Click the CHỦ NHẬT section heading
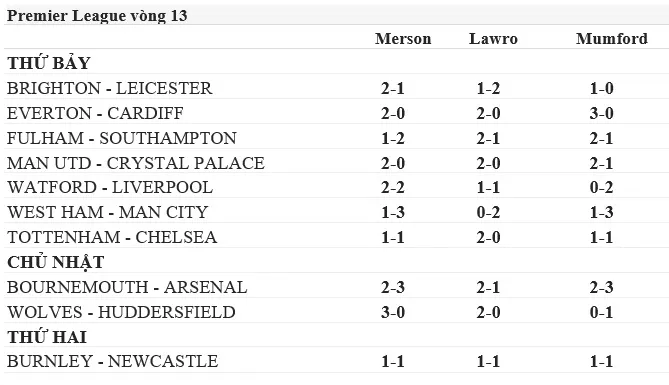This screenshot has height=385, width=669. click(x=55, y=262)
